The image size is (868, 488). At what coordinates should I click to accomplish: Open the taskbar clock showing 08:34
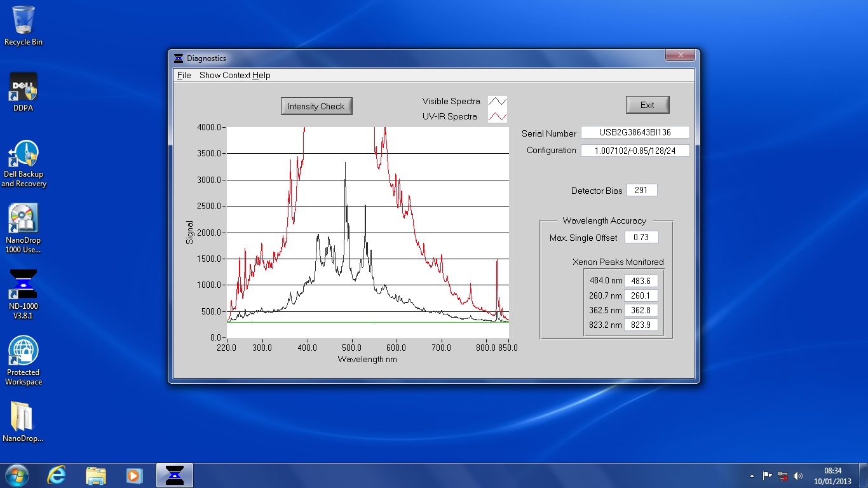click(x=833, y=475)
